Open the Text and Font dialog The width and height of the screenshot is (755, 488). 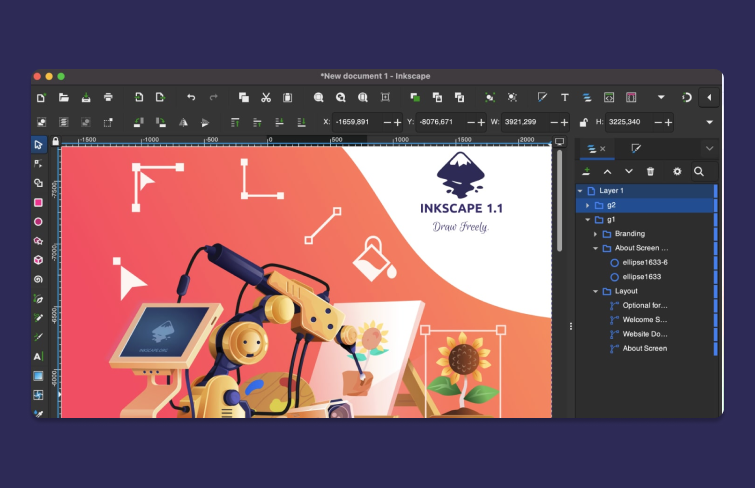tap(564, 98)
